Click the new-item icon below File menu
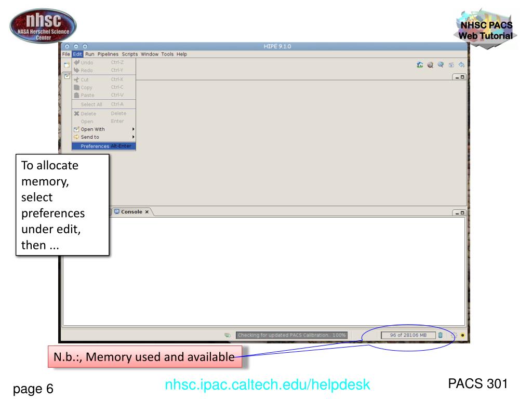 tap(67, 65)
